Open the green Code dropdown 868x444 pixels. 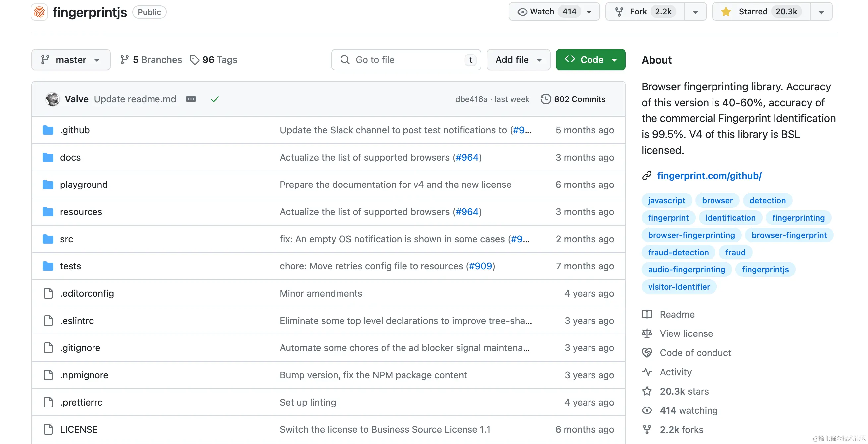[x=590, y=60]
